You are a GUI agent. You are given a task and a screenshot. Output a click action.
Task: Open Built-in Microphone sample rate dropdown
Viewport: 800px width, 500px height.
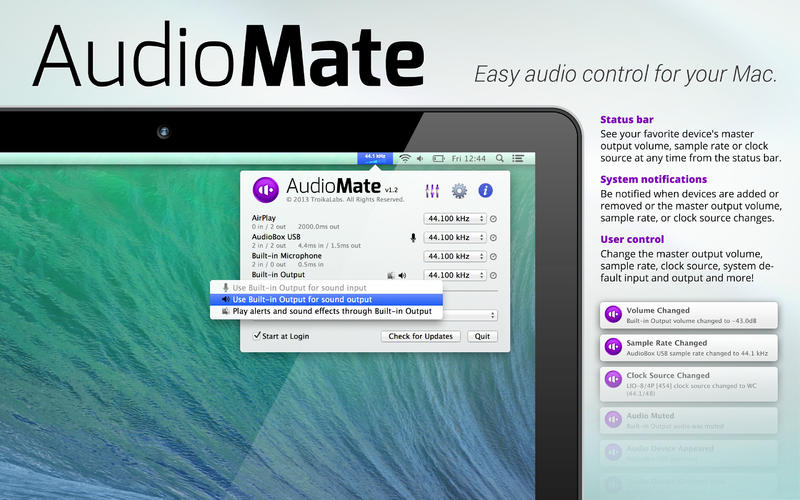[x=455, y=257]
